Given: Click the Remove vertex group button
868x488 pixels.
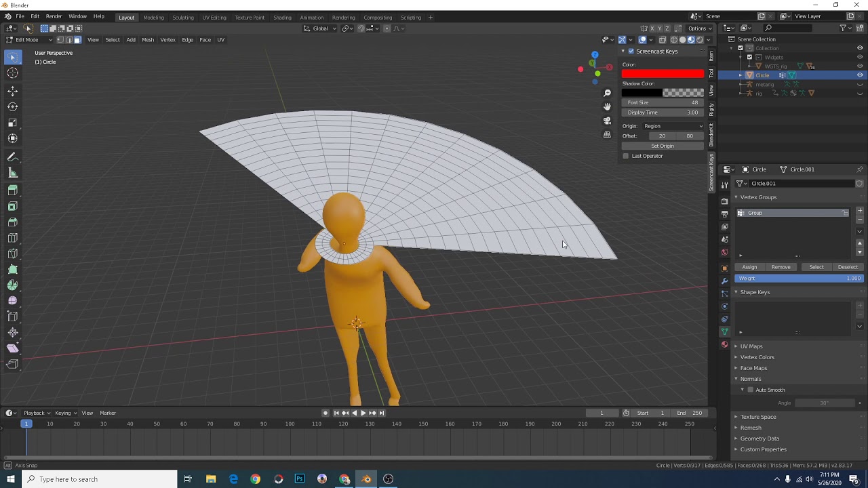Looking at the screenshot, I should pos(781,267).
